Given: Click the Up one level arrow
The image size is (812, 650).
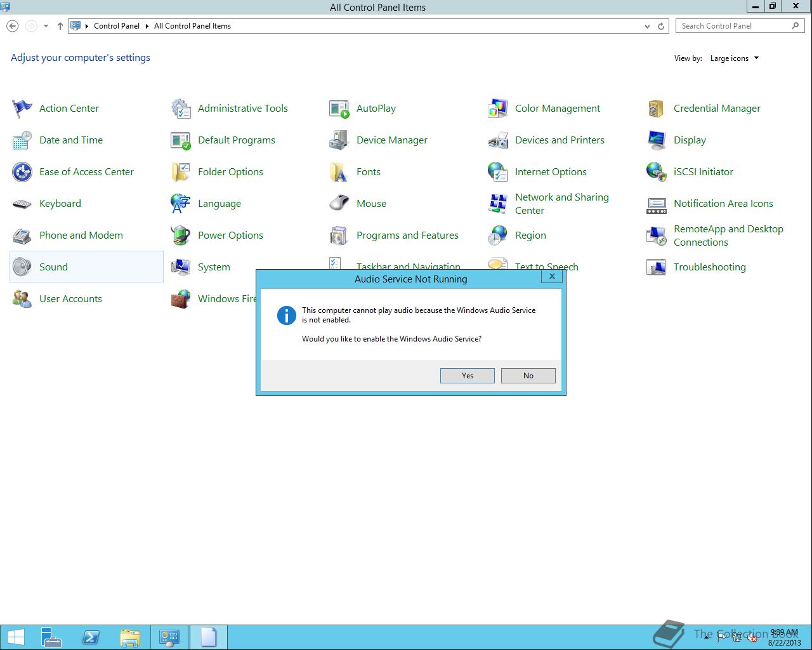Looking at the screenshot, I should (x=60, y=26).
